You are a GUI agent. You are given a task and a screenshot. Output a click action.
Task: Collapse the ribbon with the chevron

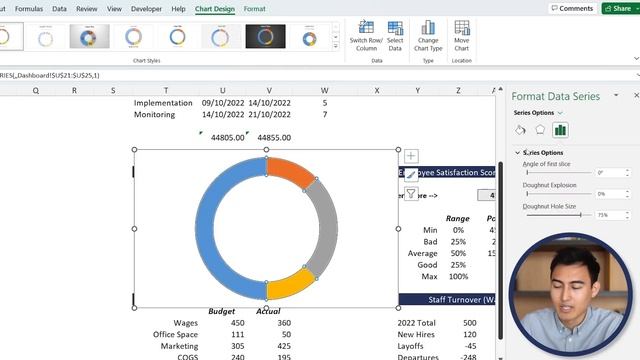pyautogui.click(x=636, y=59)
